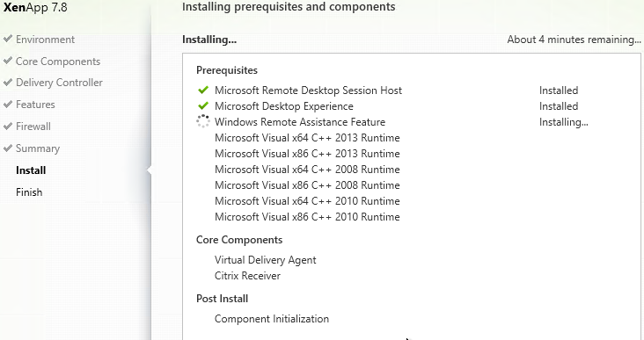This screenshot has width=644, height=340.
Task: Click Microsoft Visual x86 C++ 2010 Runtime
Action: coord(307,216)
